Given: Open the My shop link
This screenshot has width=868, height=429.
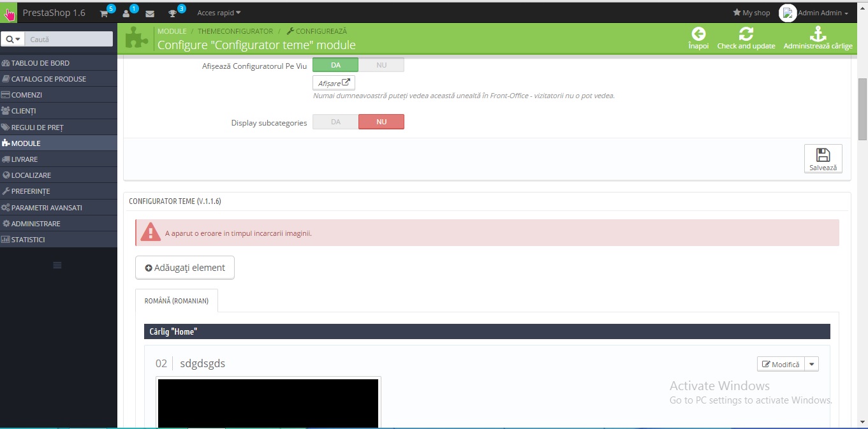Looking at the screenshot, I should tap(751, 13).
